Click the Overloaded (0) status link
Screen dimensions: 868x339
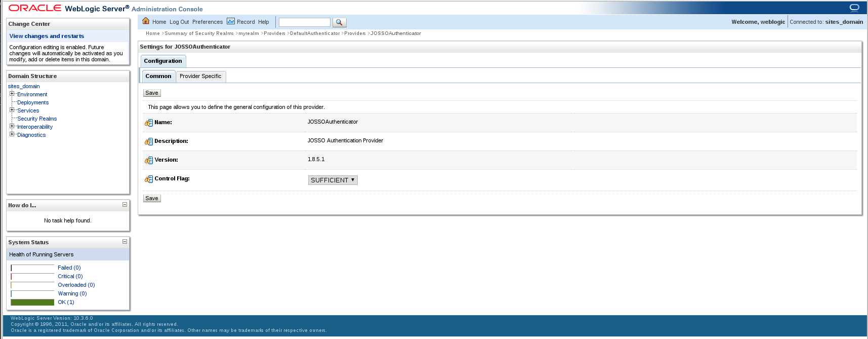[76, 285]
